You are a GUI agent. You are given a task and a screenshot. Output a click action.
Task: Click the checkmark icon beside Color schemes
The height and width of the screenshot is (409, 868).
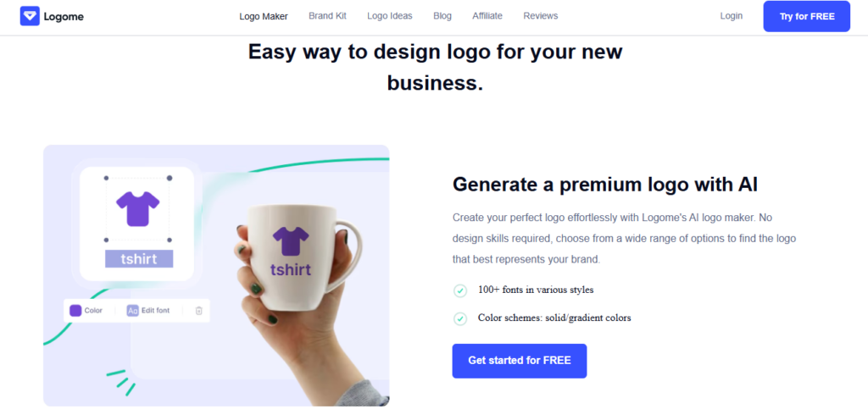tap(460, 319)
